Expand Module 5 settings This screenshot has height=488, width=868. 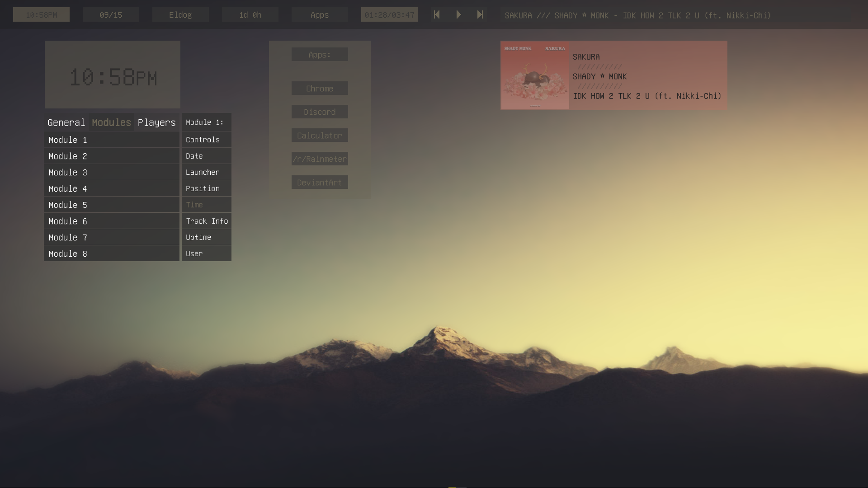(x=111, y=205)
